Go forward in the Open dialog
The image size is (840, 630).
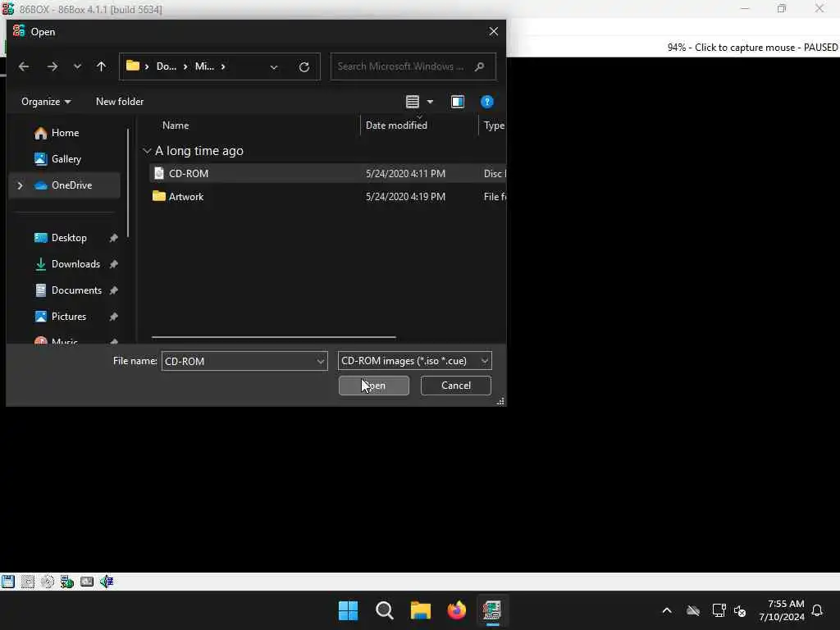(52, 66)
